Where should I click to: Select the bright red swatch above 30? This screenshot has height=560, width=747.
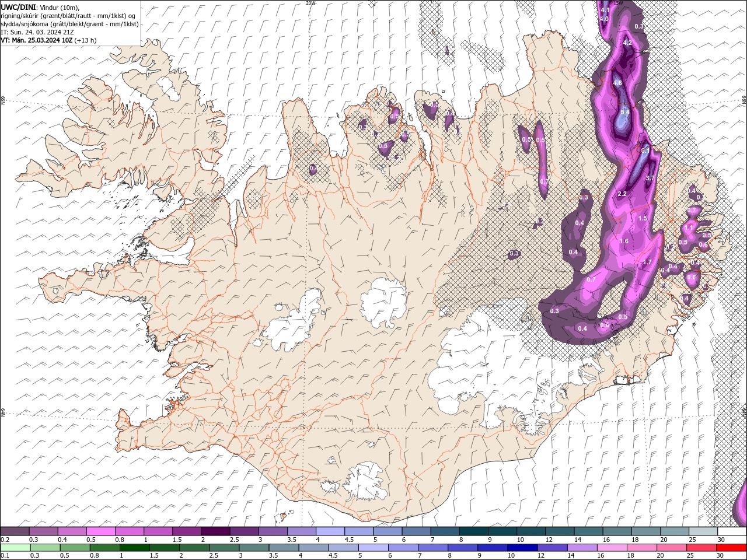click(731, 547)
